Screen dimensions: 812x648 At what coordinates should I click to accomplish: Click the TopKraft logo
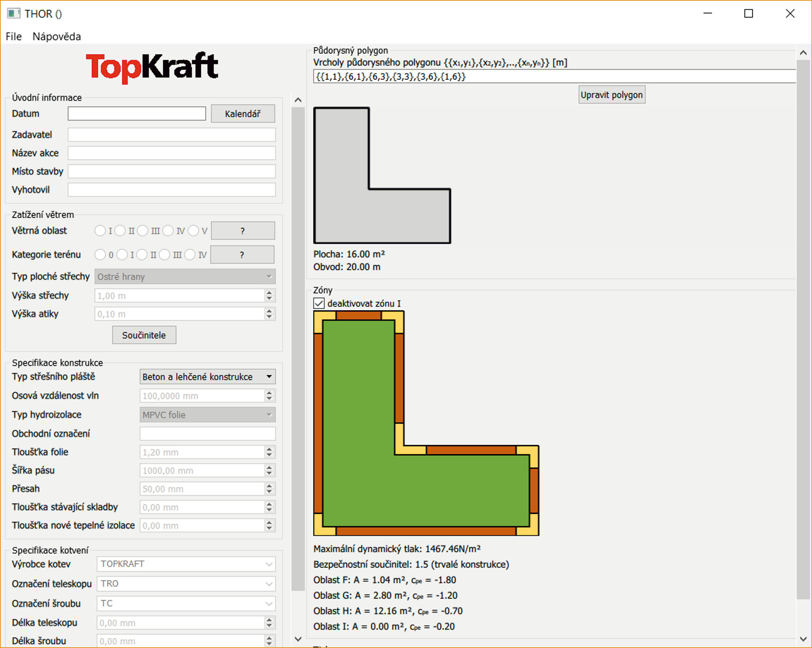click(152, 68)
